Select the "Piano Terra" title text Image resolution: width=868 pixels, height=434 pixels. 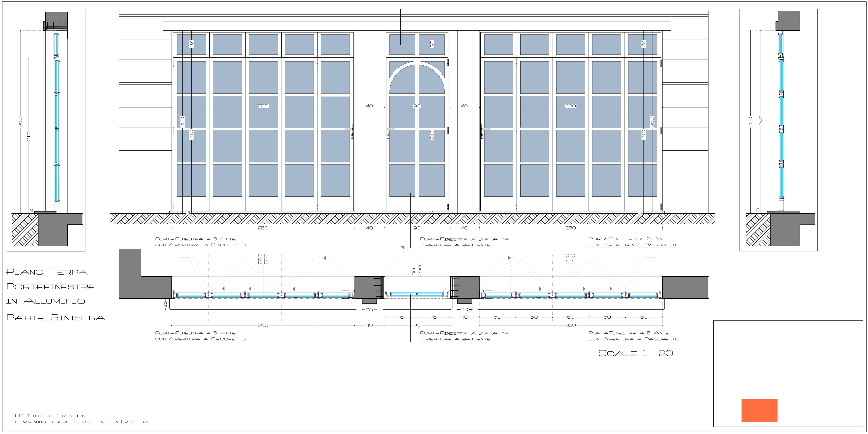47,272
